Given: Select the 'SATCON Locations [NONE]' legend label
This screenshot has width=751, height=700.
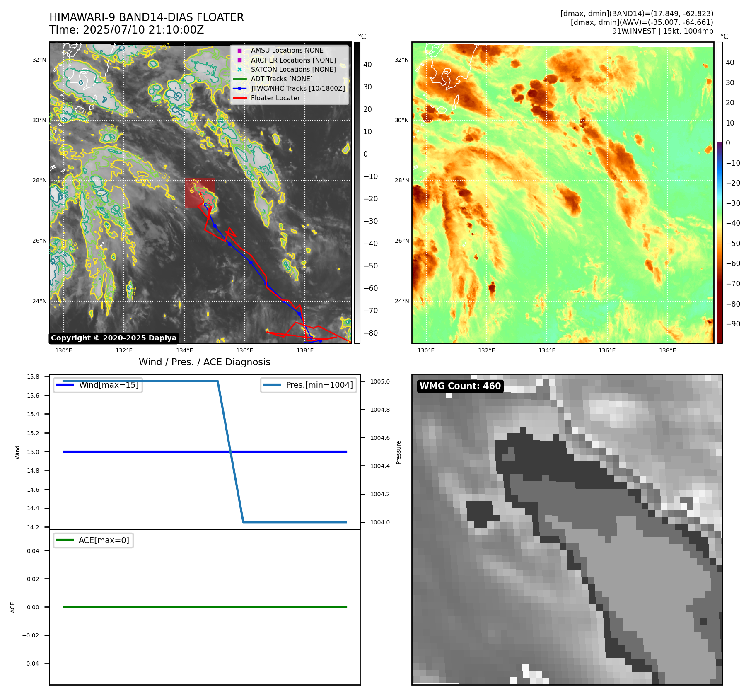Looking at the screenshot, I should tap(293, 70).
